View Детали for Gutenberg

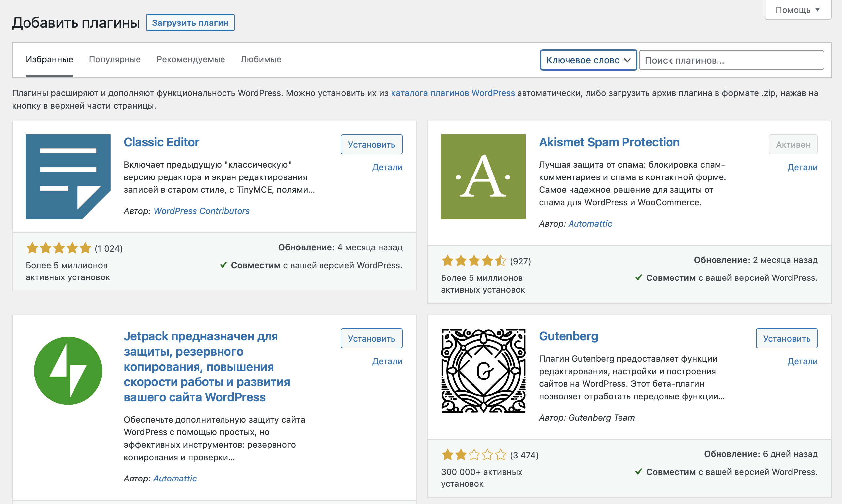click(x=803, y=361)
